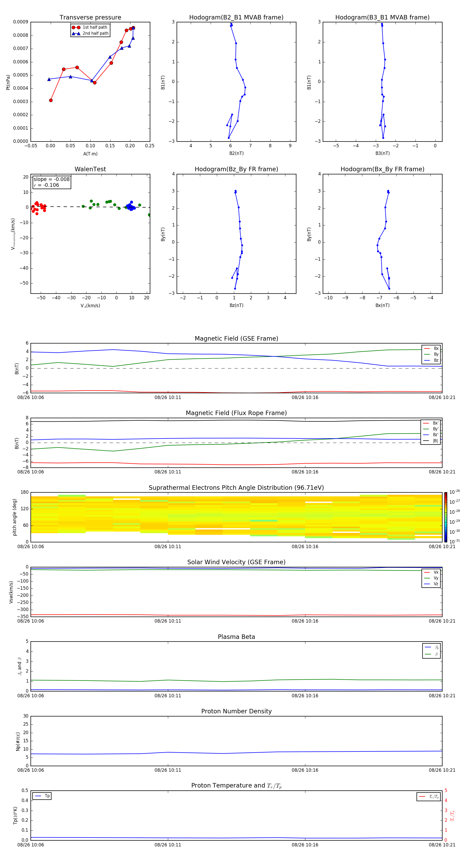
Task: Click the "V_remaining(km/s)" y-axis label
Action: click(13, 234)
